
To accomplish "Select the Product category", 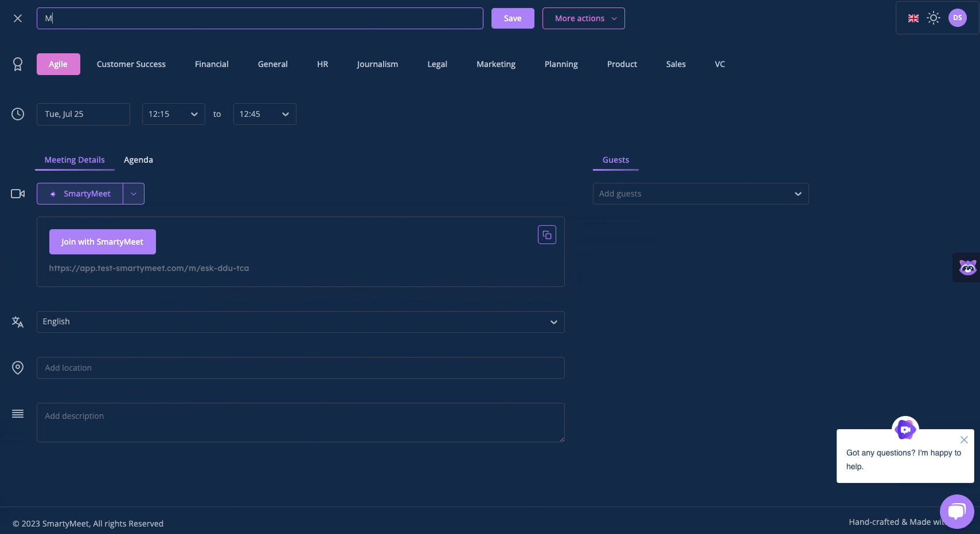I will 622,64.
